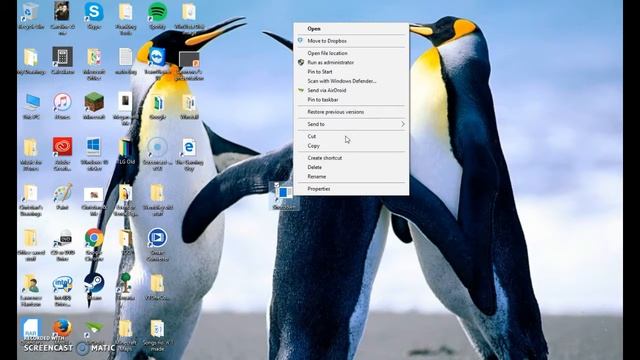Select the Adobe Creative Cloud shortcut

62,147
